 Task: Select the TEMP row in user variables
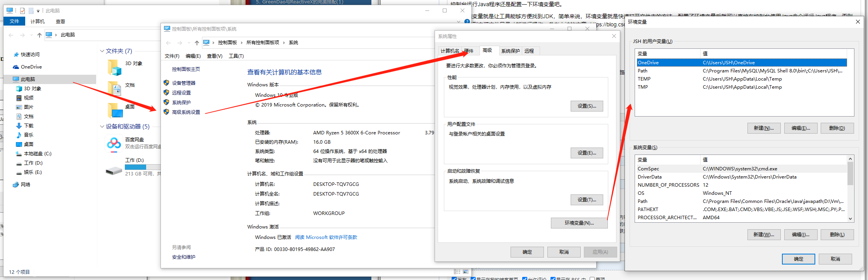742,79
